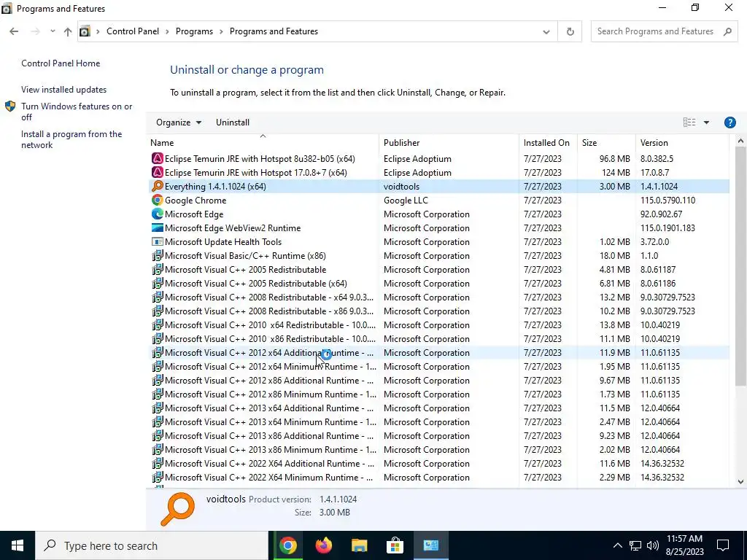The width and height of the screenshot is (747, 560).
Task: Select Microsoft Visual C++ 2012 x64 Additional Runtime row
Action: (438, 352)
